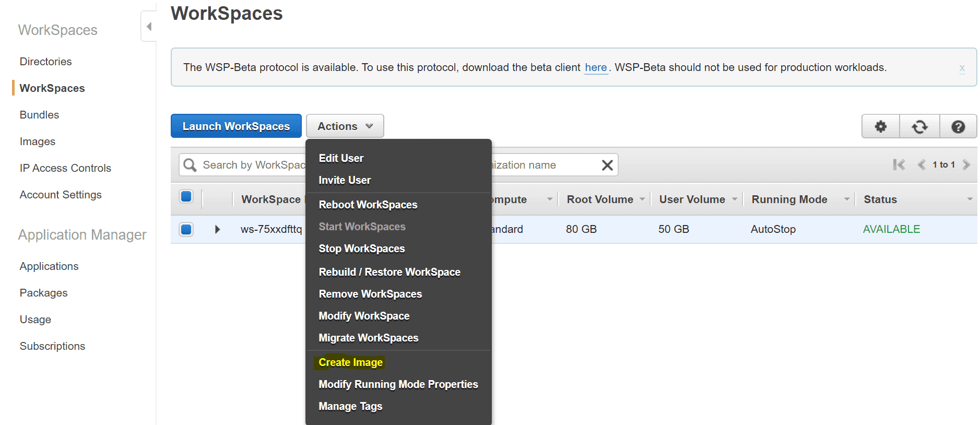Go to previous page arrow
Viewport: 980px width, 425px height.
pyautogui.click(x=921, y=165)
